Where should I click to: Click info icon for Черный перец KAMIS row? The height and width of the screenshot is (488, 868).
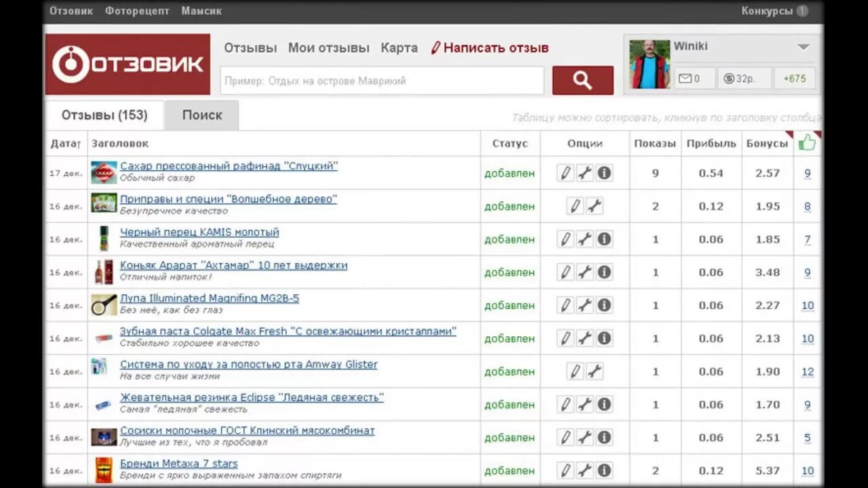[604, 239]
